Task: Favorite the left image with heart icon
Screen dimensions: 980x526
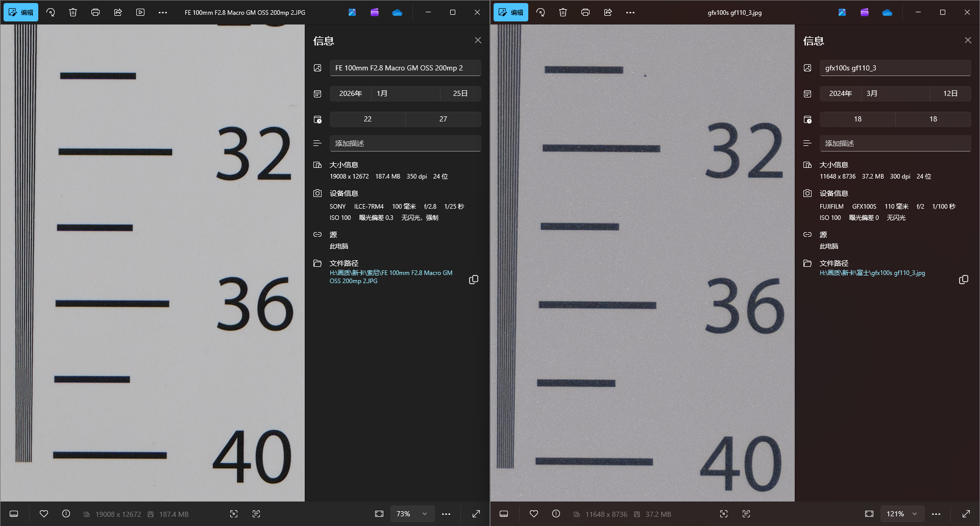Action: (x=44, y=514)
